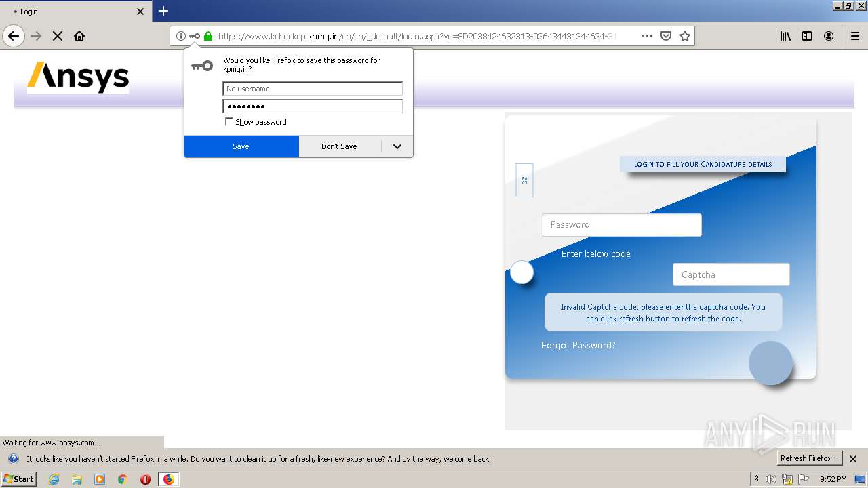Save page to Pocket
868x488 pixels.
click(666, 36)
